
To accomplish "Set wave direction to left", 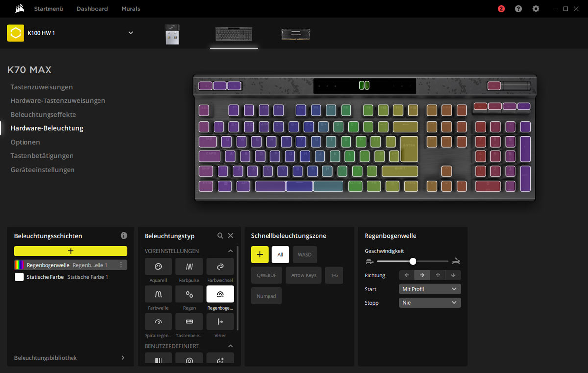I will click(407, 275).
